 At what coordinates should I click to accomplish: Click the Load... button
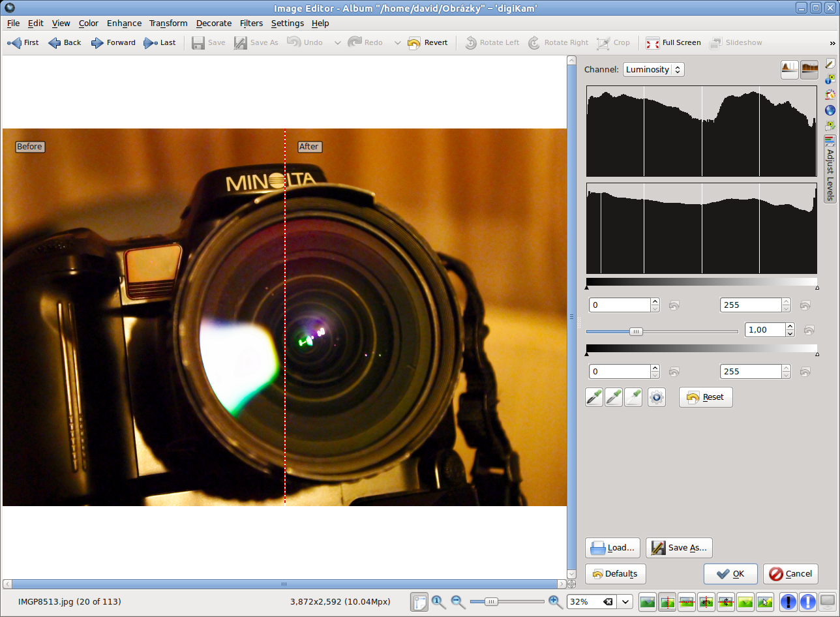pyautogui.click(x=612, y=548)
